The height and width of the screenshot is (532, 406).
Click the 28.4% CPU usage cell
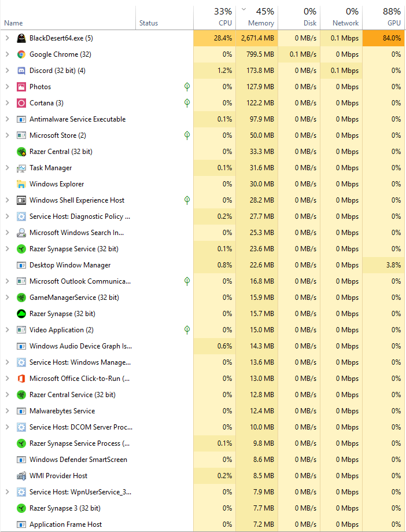(215, 38)
